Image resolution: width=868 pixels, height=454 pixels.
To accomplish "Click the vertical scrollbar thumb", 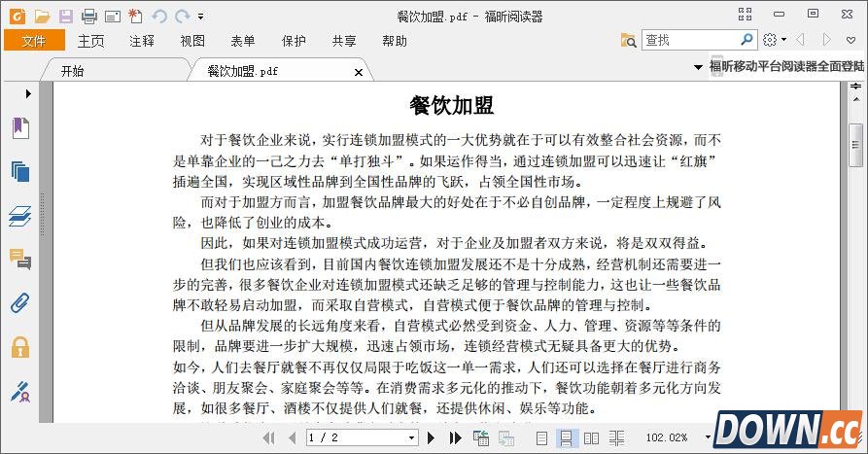I will pos(855,145).
